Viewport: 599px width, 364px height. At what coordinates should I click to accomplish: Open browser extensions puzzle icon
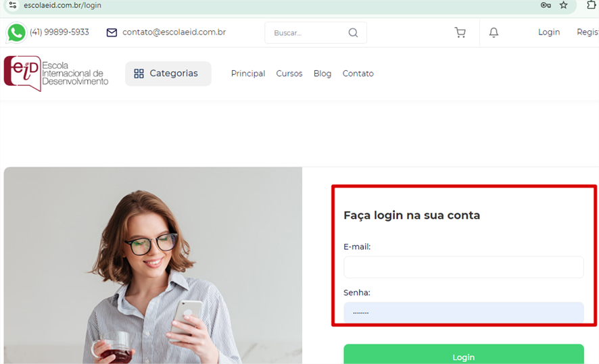point(591,5)
